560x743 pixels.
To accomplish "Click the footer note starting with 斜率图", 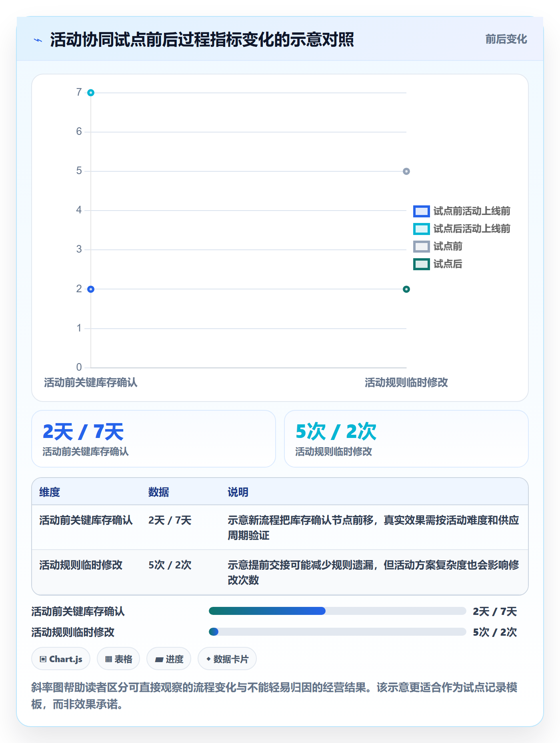I will [274, 696].
